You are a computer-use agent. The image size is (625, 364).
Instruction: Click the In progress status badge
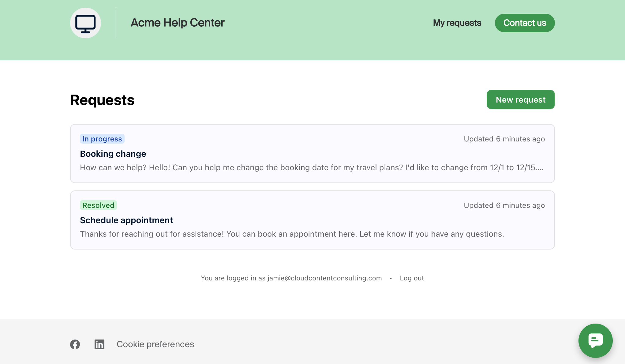click(x=102, y=139)
